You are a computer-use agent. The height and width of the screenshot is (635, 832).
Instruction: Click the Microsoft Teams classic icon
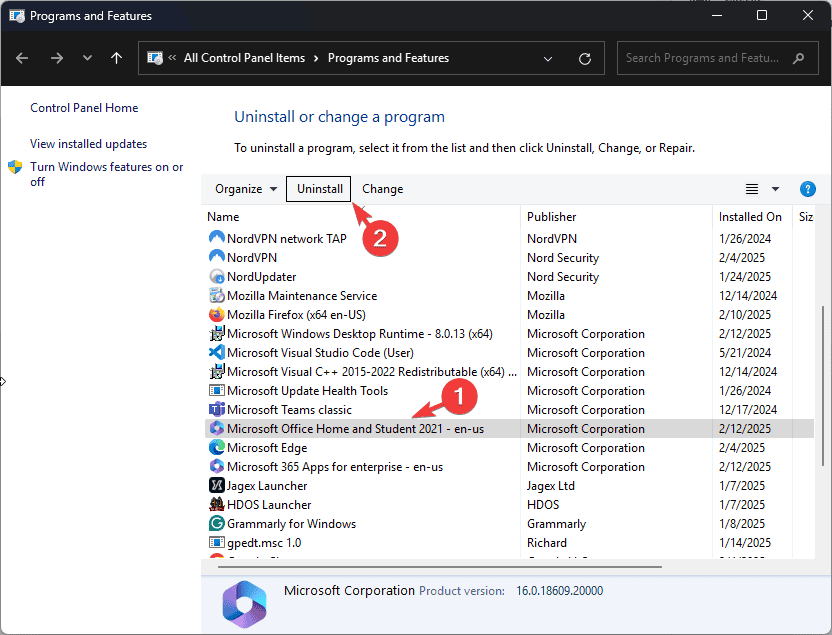216,409
